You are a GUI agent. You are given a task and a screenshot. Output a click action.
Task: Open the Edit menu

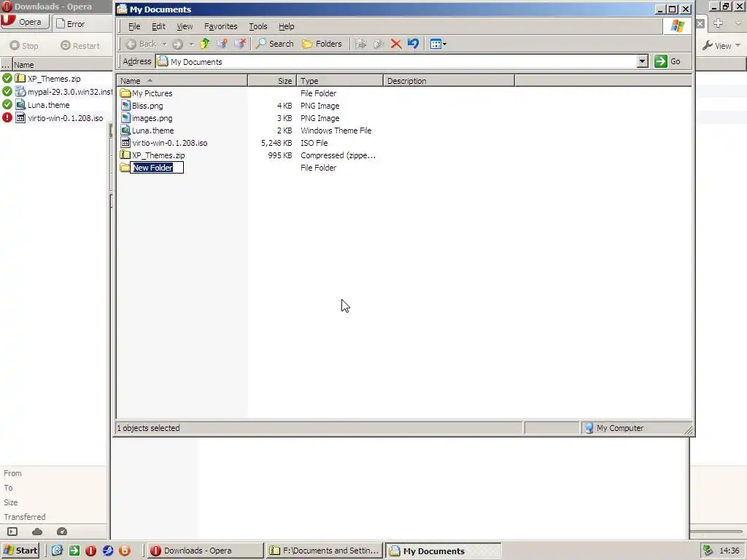pyautogui.click(x=158, y=26)
